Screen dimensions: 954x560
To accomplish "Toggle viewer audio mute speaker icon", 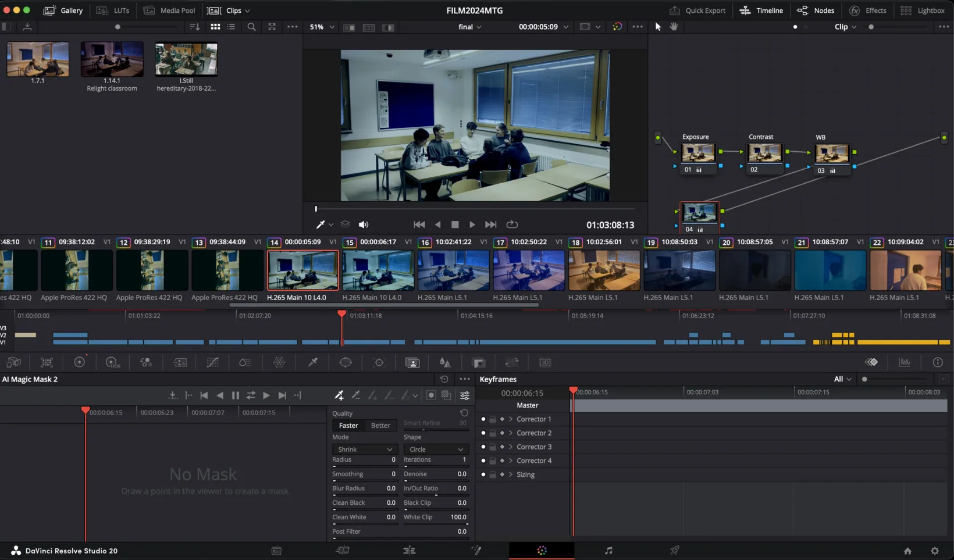I will click(x=364, y=224).
